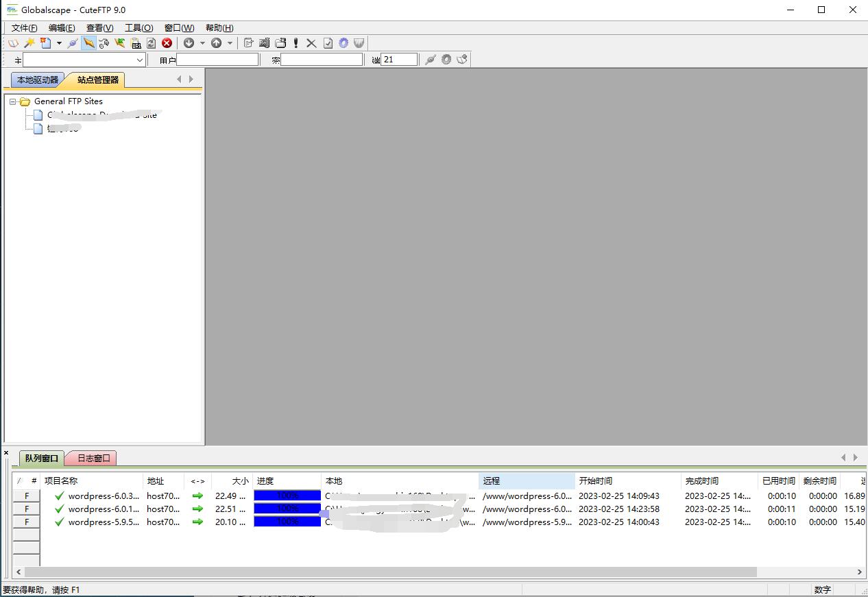Open the 帮助(H) menu
This screenshot has height=597, width=868.
[219, 28]
